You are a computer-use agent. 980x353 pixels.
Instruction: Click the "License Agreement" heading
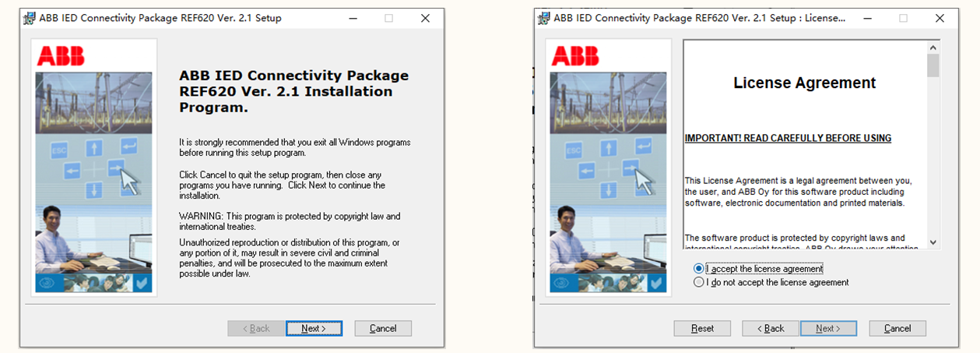coord(805,83)
